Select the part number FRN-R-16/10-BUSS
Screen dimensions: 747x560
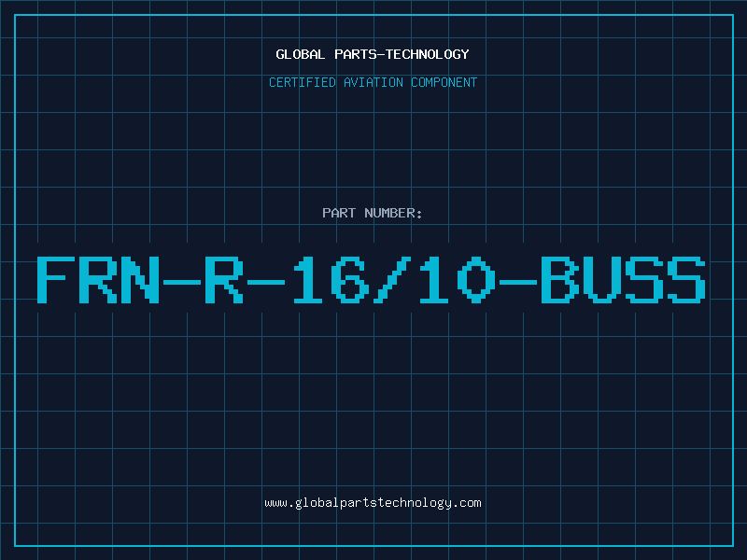point(371,279)
